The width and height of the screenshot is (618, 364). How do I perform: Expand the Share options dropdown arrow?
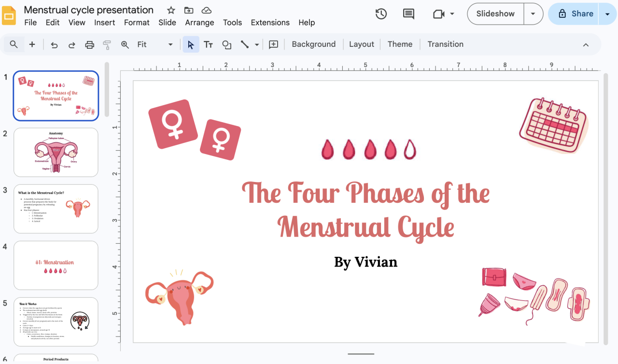(x=607, y=14)
